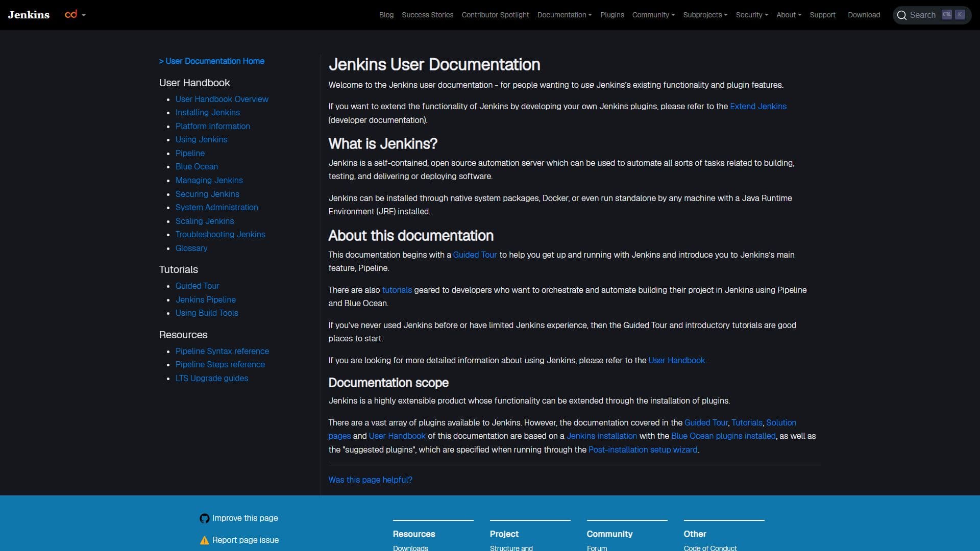Expand the Documentation menu
Screen dimensions: 980x551
coord(565,15)
